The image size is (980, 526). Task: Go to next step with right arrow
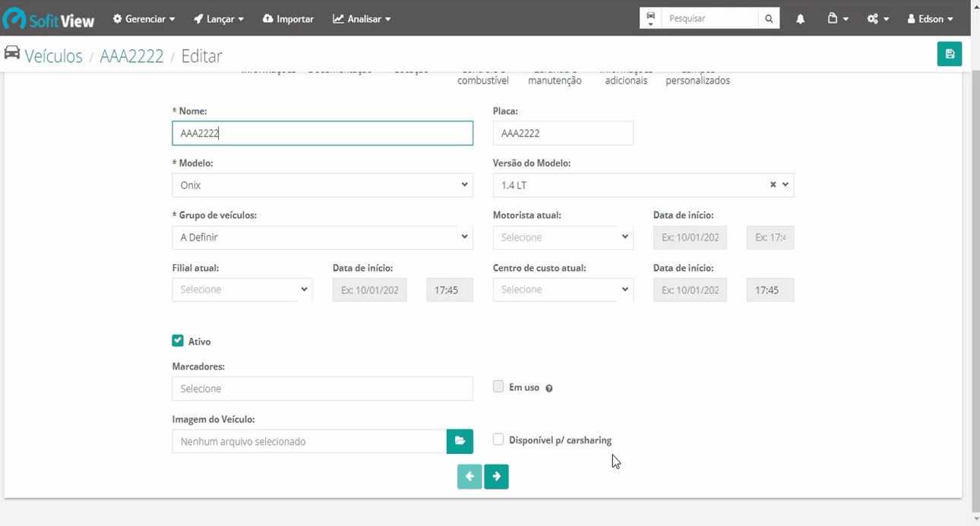pos(496,477)
